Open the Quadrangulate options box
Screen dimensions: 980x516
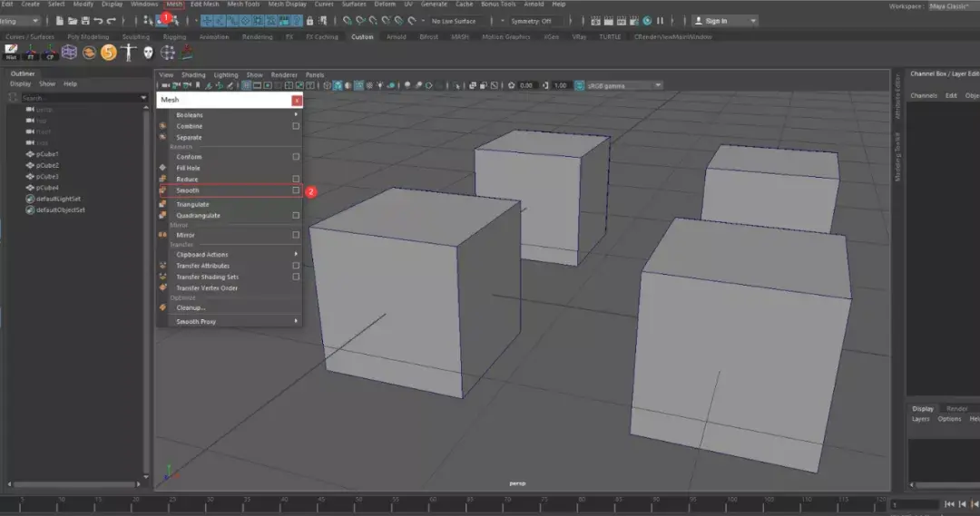click(296, 215)
